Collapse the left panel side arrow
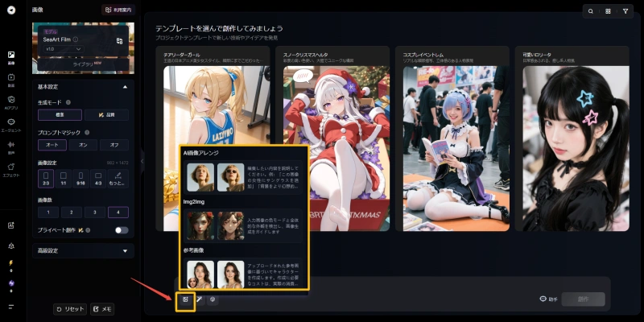Screen dimensions: 644x322 pyautogui.click(x=142, y=161)
